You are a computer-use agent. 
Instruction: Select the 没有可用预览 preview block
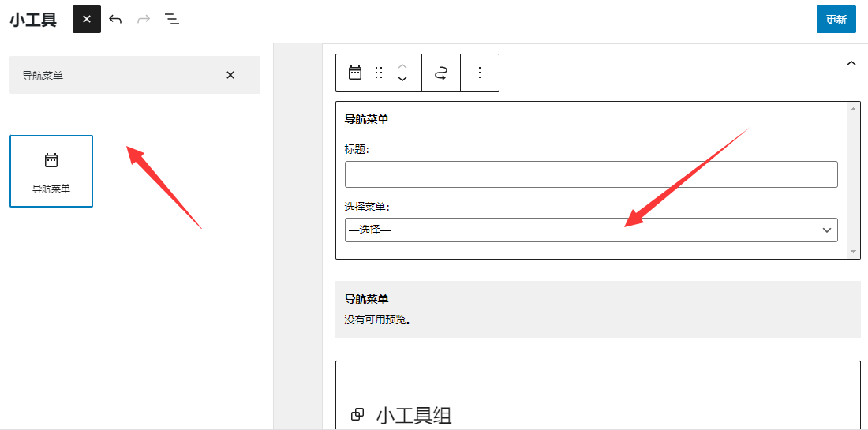[x=598, y=309]
